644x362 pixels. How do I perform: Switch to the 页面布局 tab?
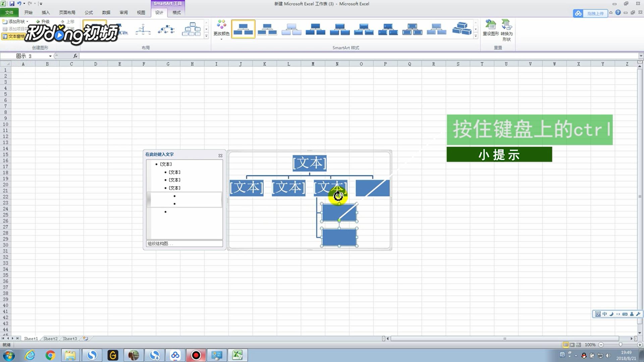coord(67,12)
